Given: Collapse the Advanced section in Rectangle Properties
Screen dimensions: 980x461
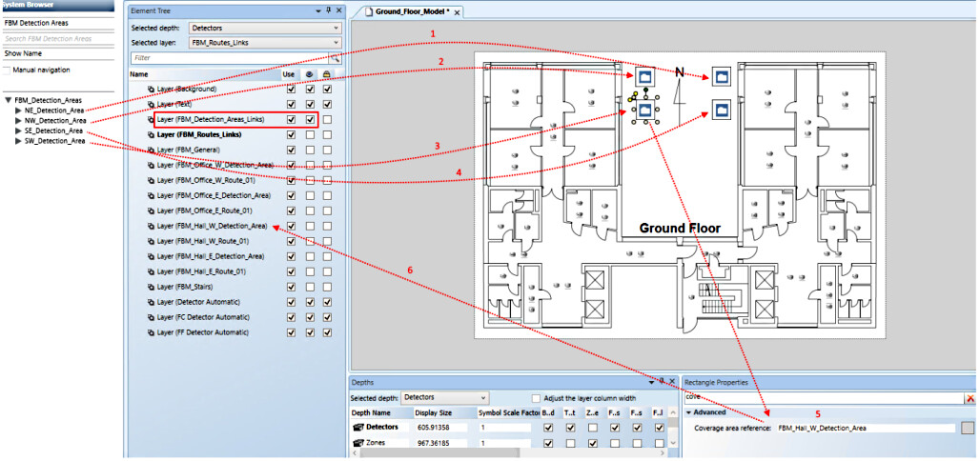Looking at the screenshot, I should (x=689, y=412).
